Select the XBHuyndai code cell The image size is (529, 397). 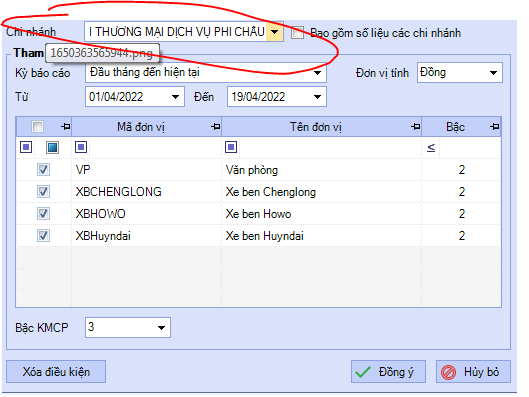coord(146,235)
